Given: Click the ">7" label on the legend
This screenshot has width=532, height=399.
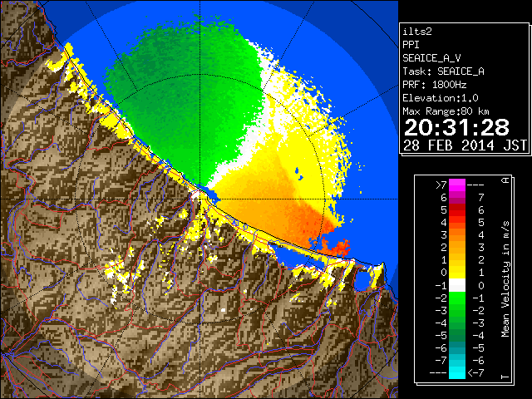Looking at the screenshot, I should (x=441, y=185).
